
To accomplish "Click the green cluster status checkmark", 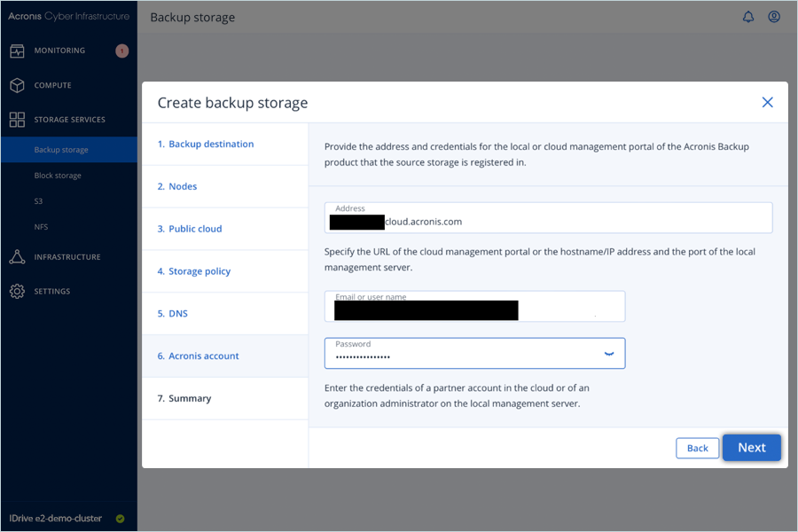I will pos(120,519).
